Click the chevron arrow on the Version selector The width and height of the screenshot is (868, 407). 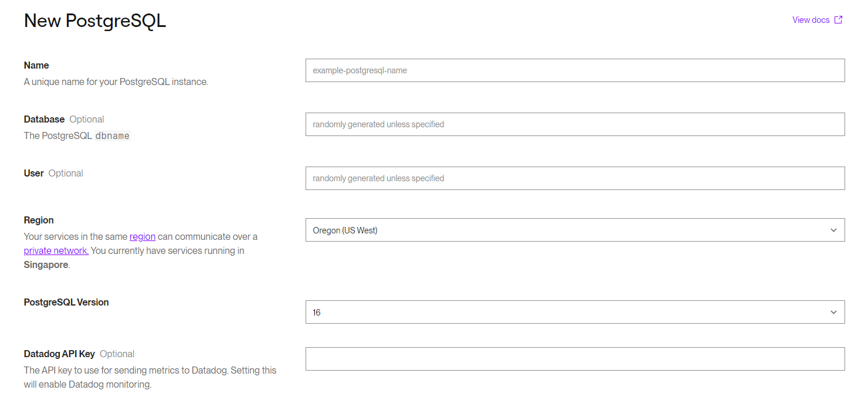click(833, 312)
